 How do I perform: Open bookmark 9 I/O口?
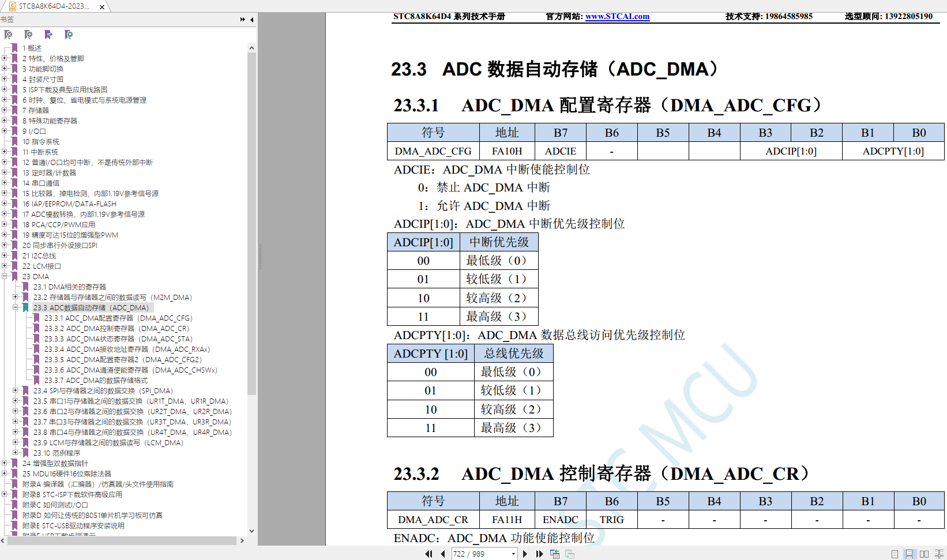pos(34,131)
